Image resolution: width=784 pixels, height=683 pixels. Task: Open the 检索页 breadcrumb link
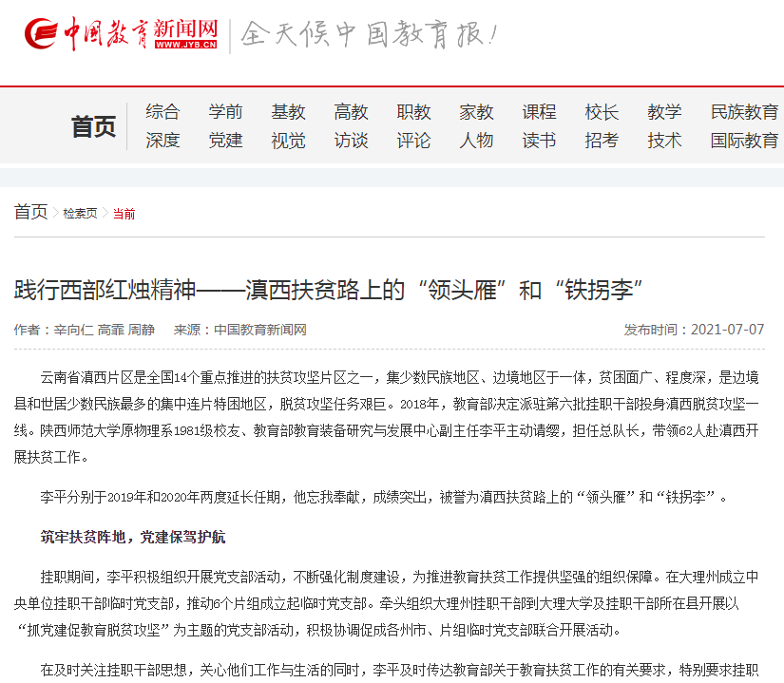point(80,214)
